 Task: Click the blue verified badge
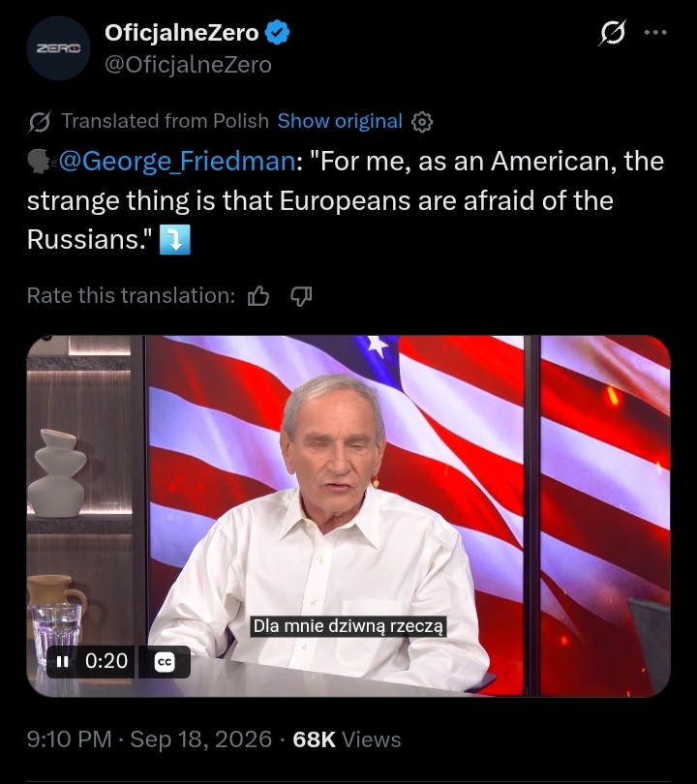coord(277,33)
